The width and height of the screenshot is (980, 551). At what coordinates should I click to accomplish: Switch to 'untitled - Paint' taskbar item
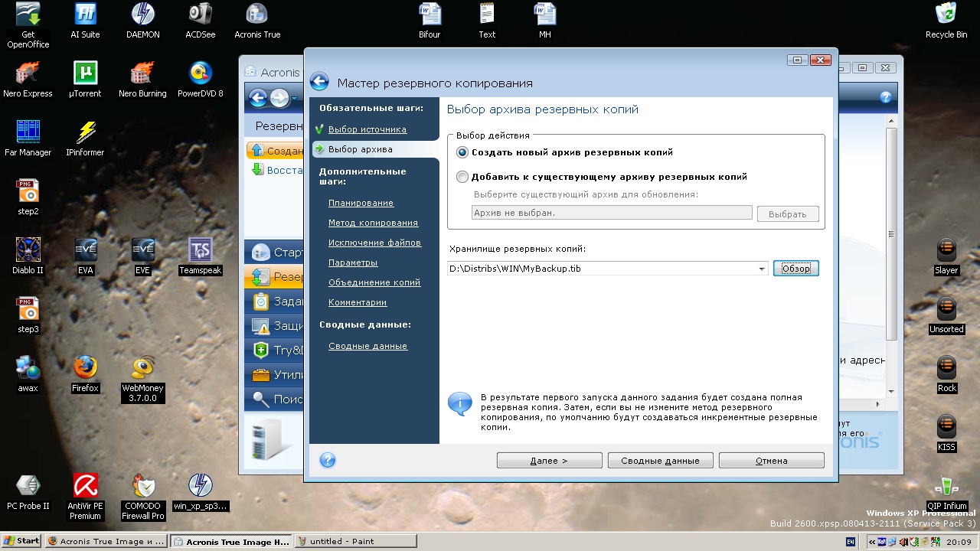pyautogui.click(x=356, y=541)
